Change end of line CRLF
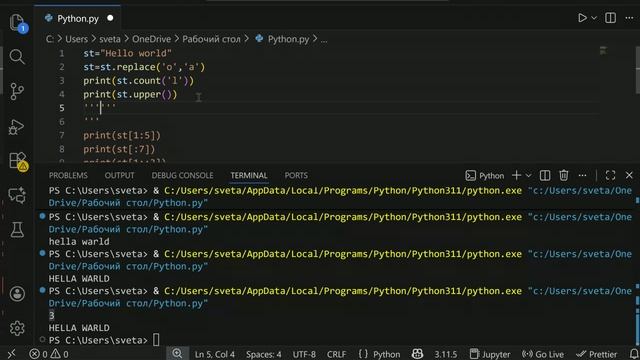Image resolution: width=640 pixels, height=360 pixels. [x=336, y=354]
